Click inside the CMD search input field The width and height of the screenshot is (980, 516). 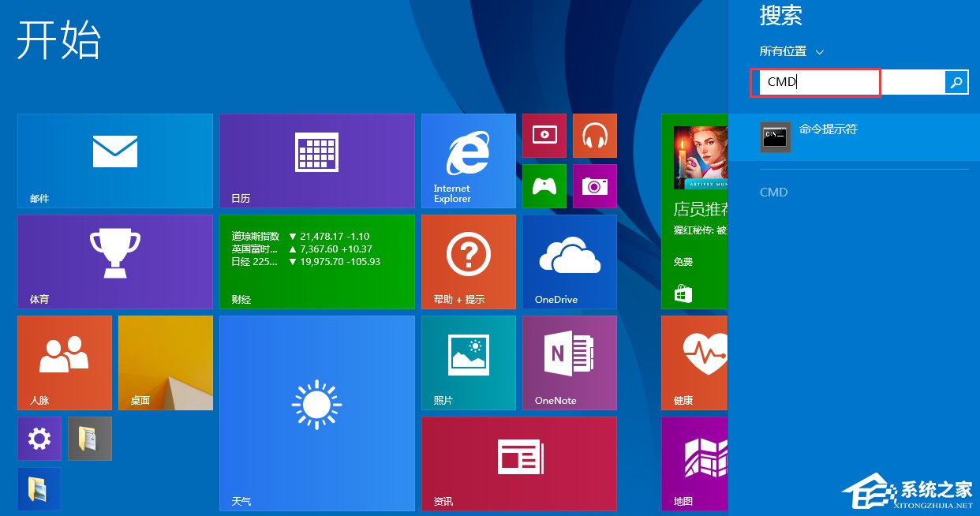click(815, 82)
